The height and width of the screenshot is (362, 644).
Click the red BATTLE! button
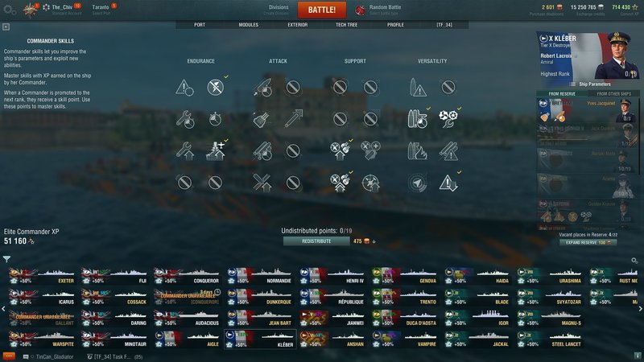pyautogui.click(x=322, y=10)
